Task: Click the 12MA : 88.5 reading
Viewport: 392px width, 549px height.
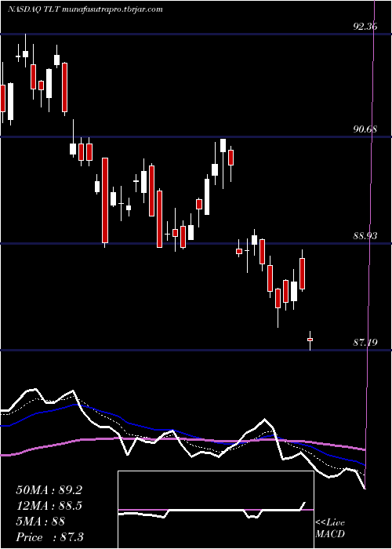Action: (49, 506)
